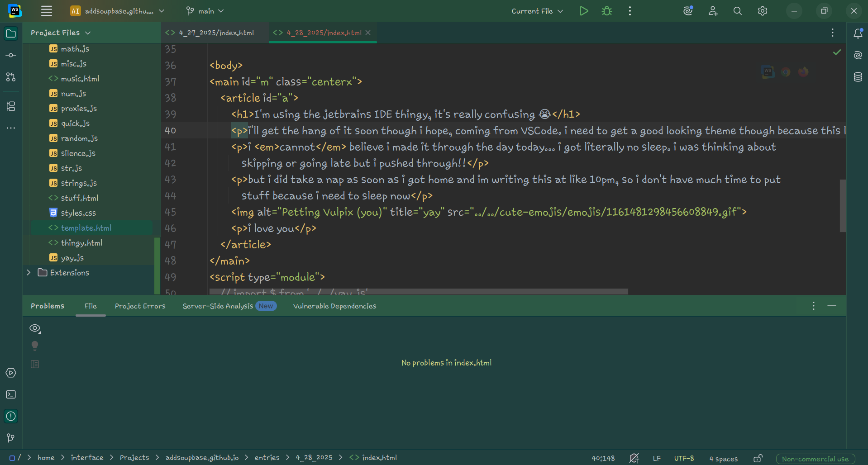Switch to the Vulnerable Dependencies tab
868x465 pixels.
tap(334, 306)
